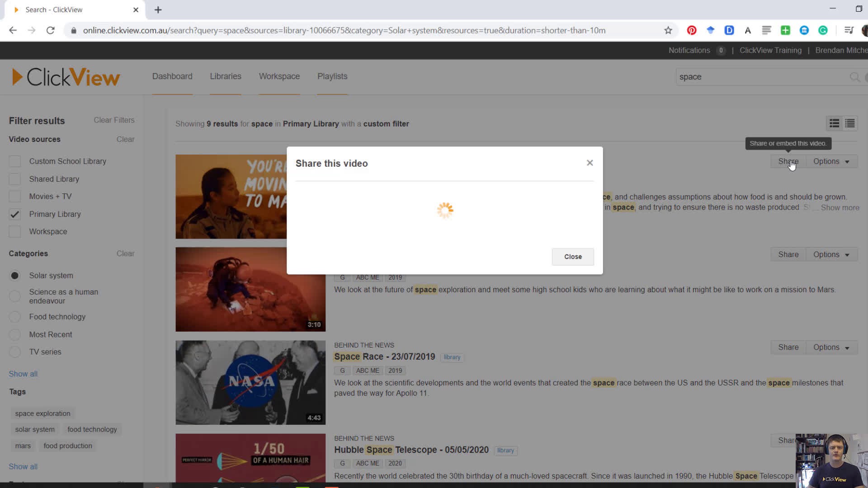Image resolution: width=868 pixels, height=488 pixels.
Task: Open the Dashboard tab
Action: (x=172, y=76)
